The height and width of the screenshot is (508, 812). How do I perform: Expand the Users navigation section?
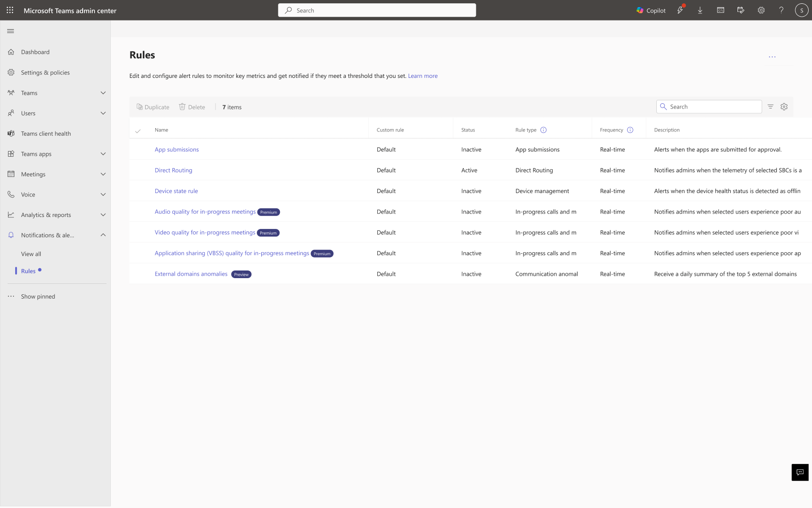pos(103,113)
